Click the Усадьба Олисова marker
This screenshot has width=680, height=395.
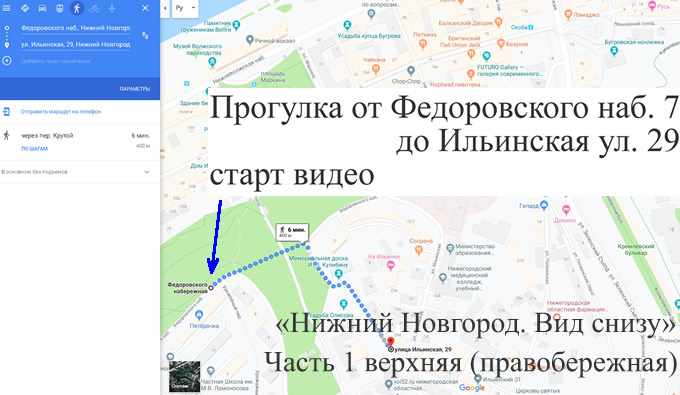344,304
